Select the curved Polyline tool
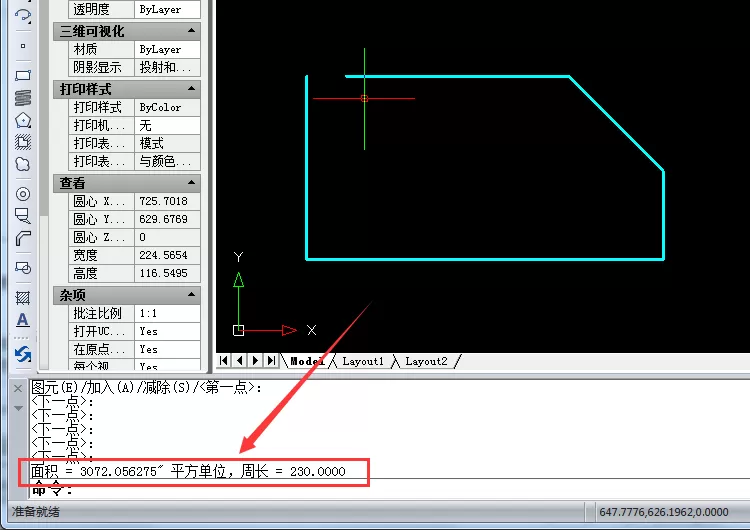Screen dimensions: 750x530 pos(22,238)
